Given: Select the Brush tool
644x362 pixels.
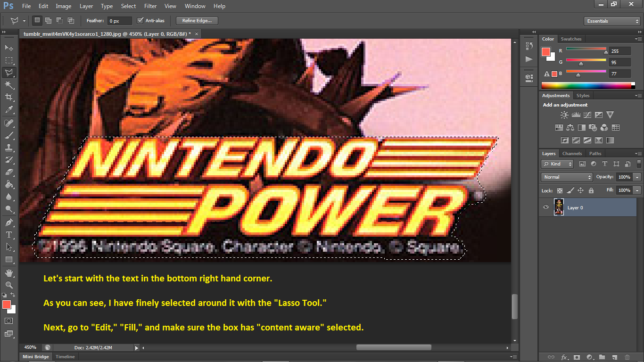Looking at the screenshot, I should coord(9,135).
